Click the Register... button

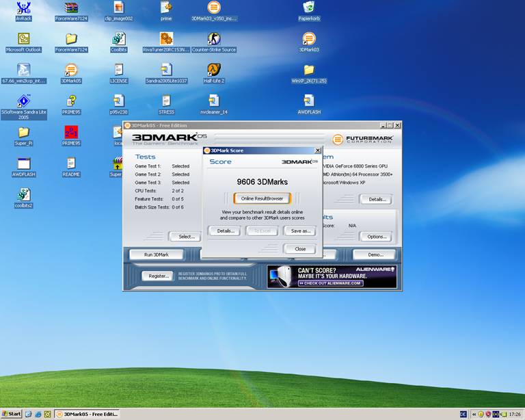click(x=158, y=276)
